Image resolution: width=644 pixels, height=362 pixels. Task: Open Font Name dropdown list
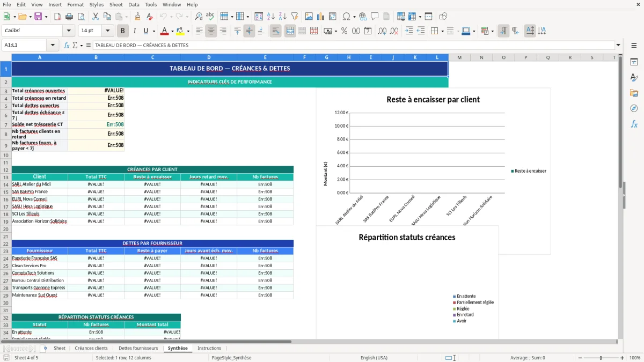tap(69, 31)
